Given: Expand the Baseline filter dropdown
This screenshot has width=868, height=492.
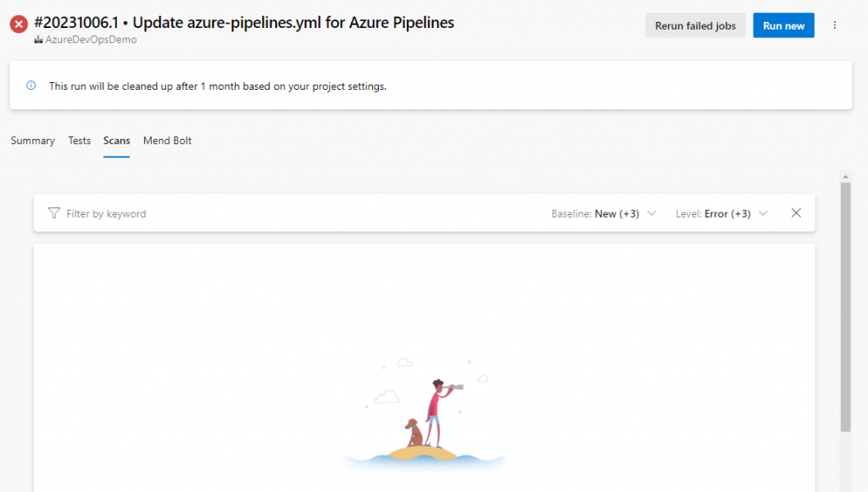Looking at the screenshot, I should 604,213.
